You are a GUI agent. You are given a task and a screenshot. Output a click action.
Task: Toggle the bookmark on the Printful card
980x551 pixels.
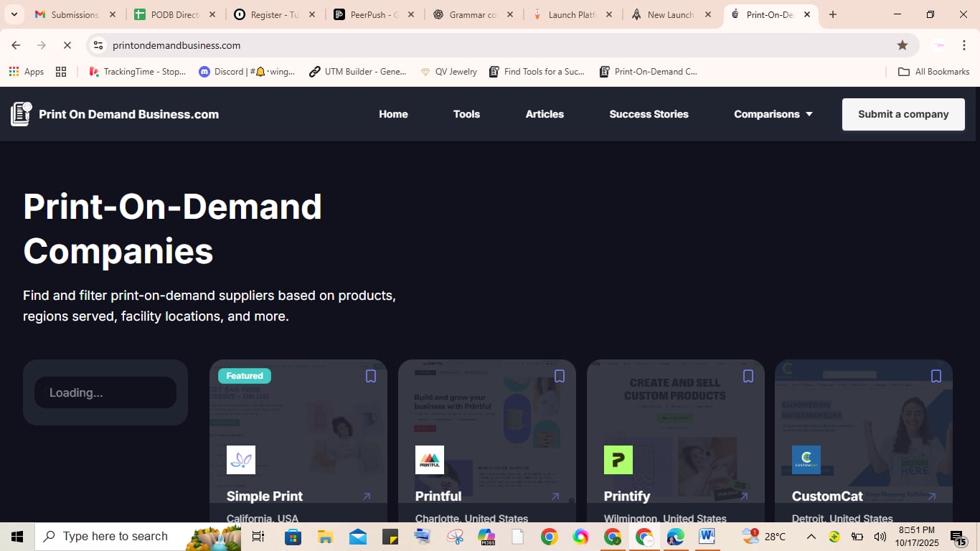coord(560,375)
